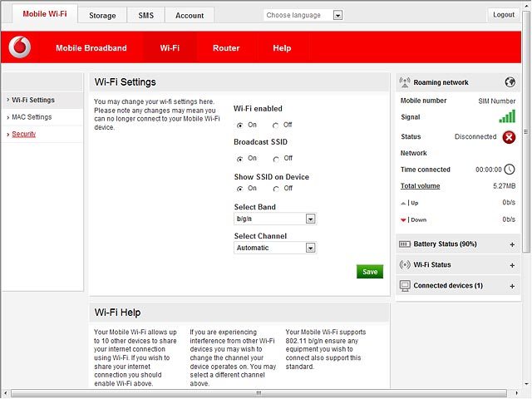The image size is (532, 399).
Task: Click the SIM Number text
Action: 497,101
